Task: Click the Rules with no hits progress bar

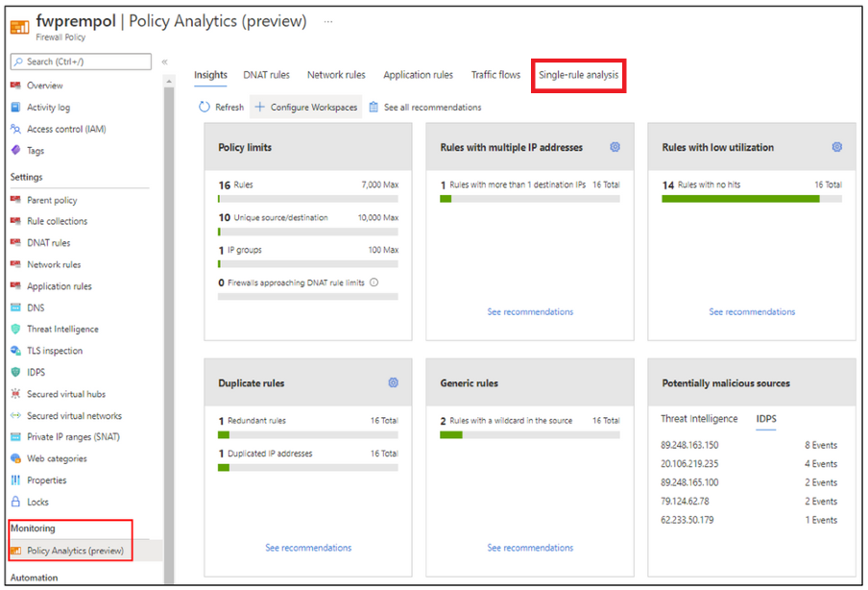Action: click(752, 199)
